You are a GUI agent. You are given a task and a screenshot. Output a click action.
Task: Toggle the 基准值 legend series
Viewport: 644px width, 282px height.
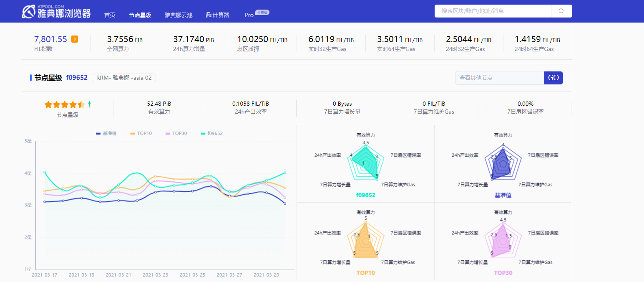point(106,133)
